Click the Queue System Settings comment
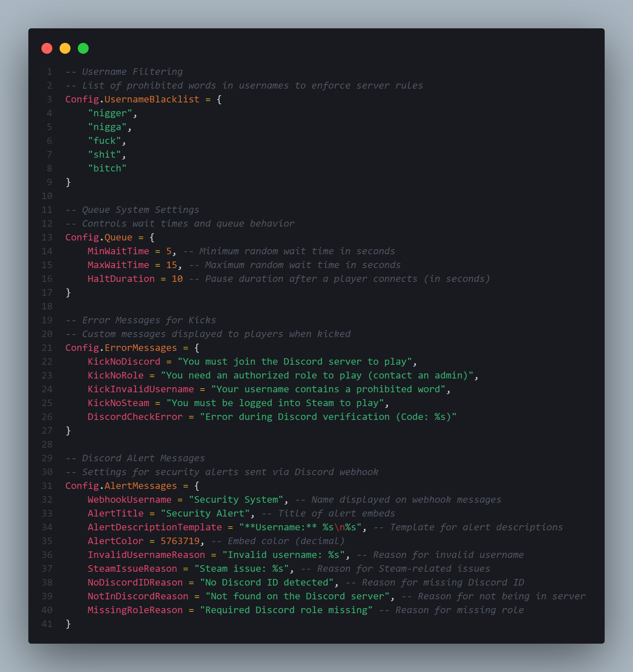The height and width of the screenshot is (672, 633). [132, 210]
